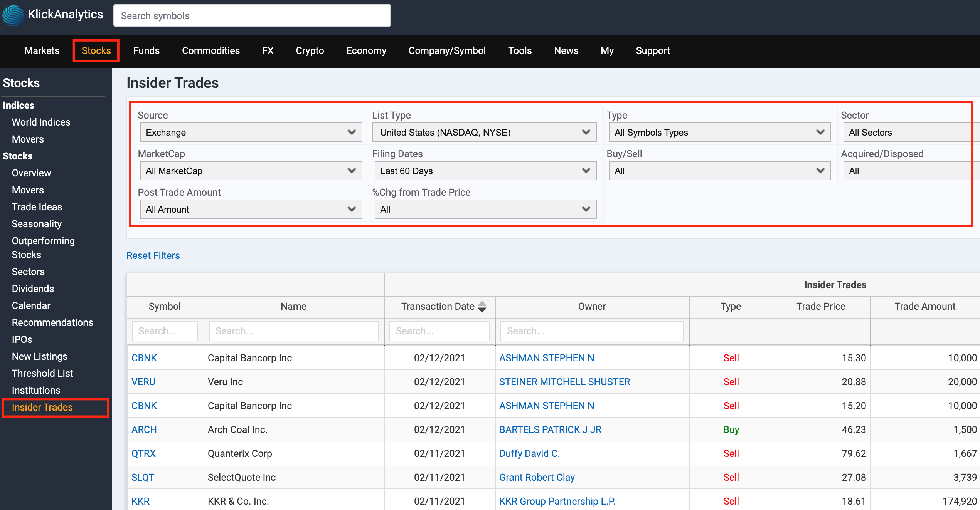The height and width of the screenshot is (510, 980).
Task: Open the Markets menu
Action: [42, 50]
